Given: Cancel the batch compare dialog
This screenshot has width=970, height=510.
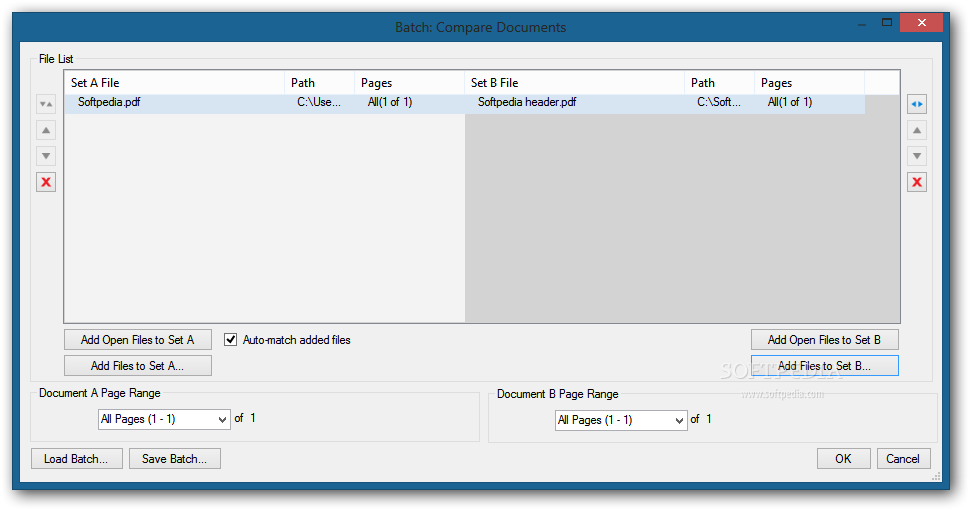Looking at the screenshot, I should coord(903,459).
